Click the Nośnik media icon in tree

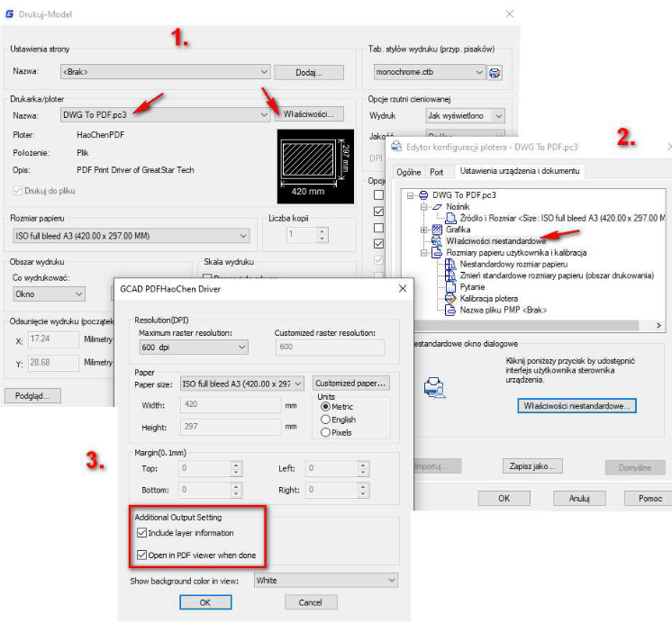pos(437,206)
